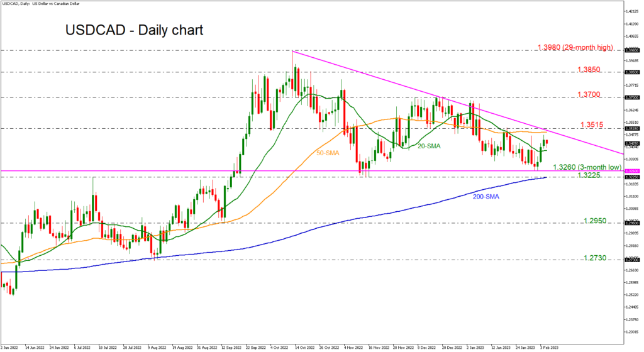Click the '28 Nov 2022' date label

pyautogui.click(x=403, y=348)
